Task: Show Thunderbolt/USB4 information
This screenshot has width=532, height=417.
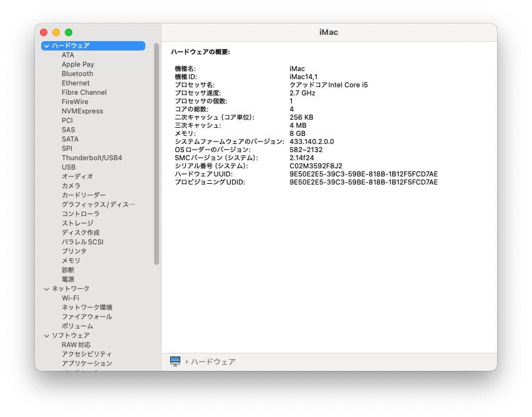Action: (x=92, y=158)
